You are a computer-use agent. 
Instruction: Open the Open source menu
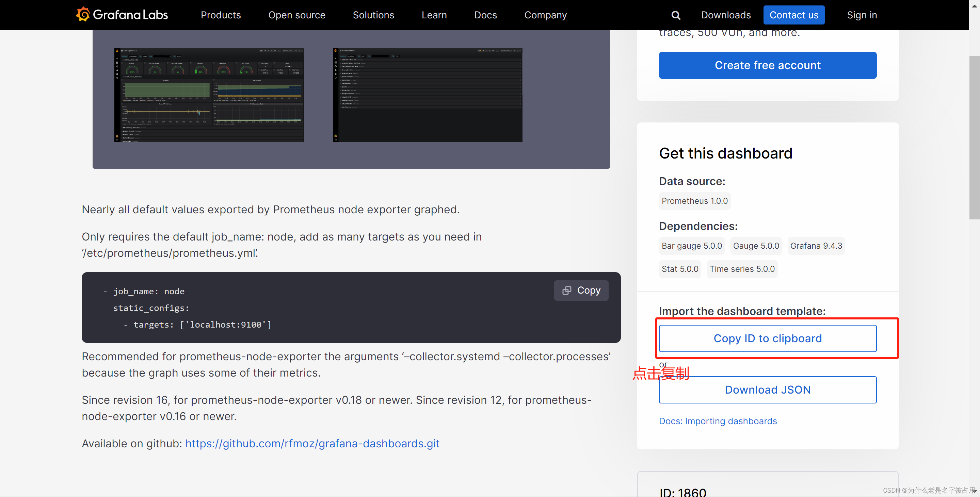[297, 15]
